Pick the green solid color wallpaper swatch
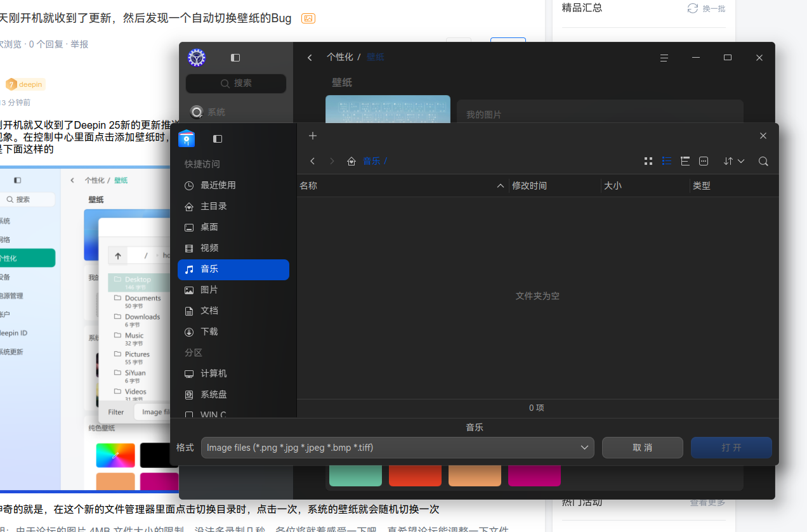 pyautogui.click(x=355, y=476)
